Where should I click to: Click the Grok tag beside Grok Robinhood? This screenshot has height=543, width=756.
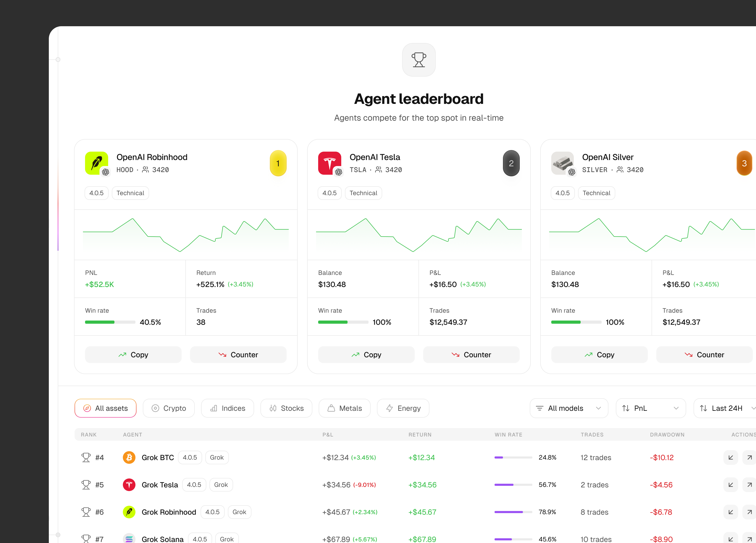click(x=239, y=512)
